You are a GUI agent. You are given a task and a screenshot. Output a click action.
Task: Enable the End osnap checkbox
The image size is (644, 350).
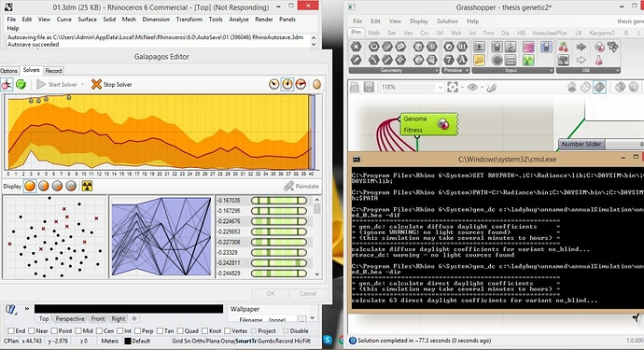click(10, 330)
